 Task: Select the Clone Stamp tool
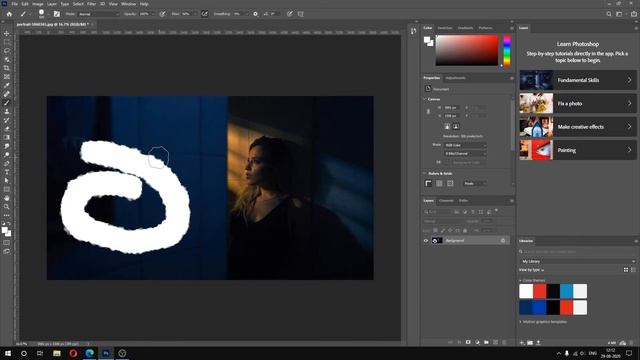point(7,111)
